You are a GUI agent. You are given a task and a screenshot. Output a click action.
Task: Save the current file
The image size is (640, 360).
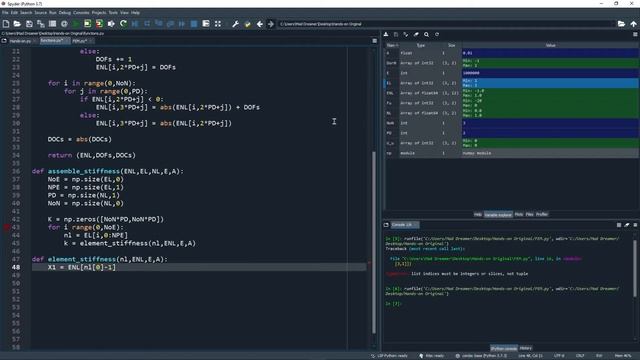(x=29, y=24)
